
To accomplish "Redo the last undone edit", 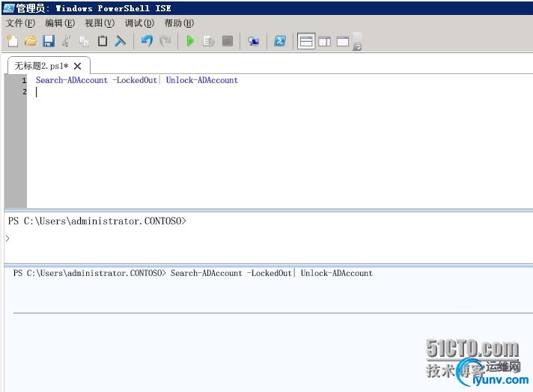I will tap(165, 41).
